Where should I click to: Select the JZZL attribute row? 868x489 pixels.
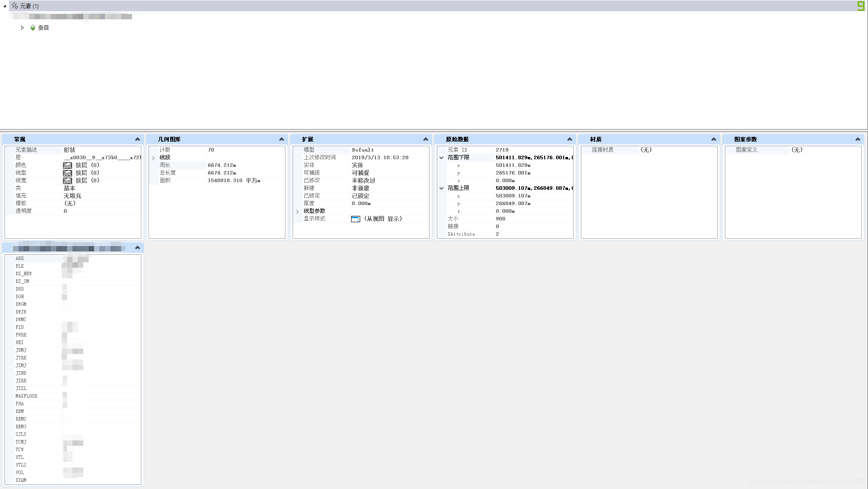point(73,388)
